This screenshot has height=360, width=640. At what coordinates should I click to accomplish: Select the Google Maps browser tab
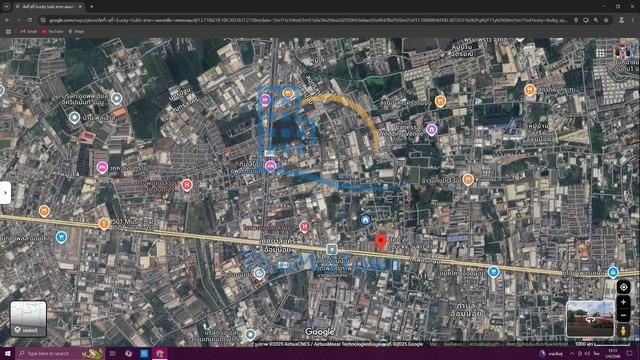[49, 7]
